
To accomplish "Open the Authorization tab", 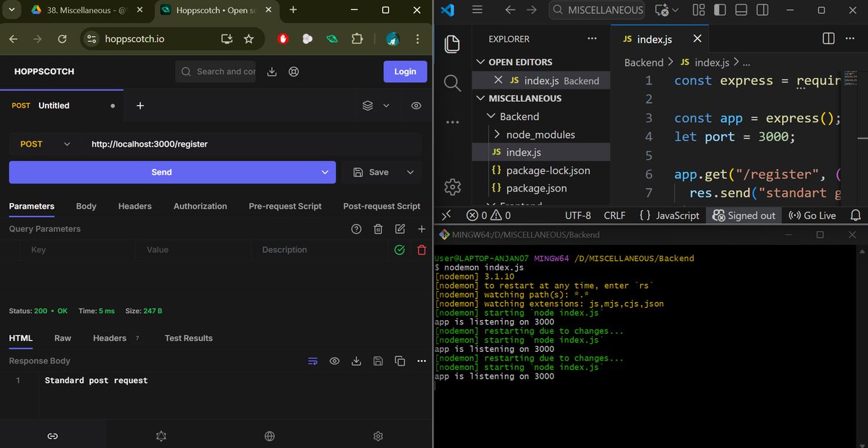I will pos(200,206).
